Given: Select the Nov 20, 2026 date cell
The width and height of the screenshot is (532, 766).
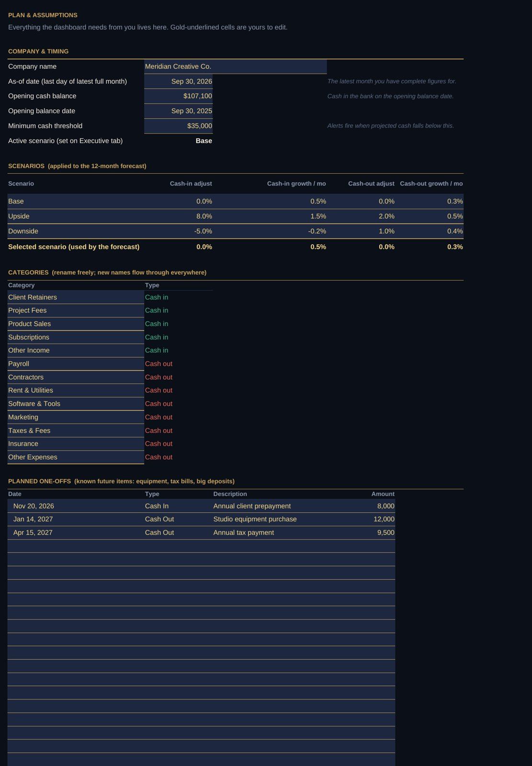Looking at the screenshot, I should coord(76,506).
